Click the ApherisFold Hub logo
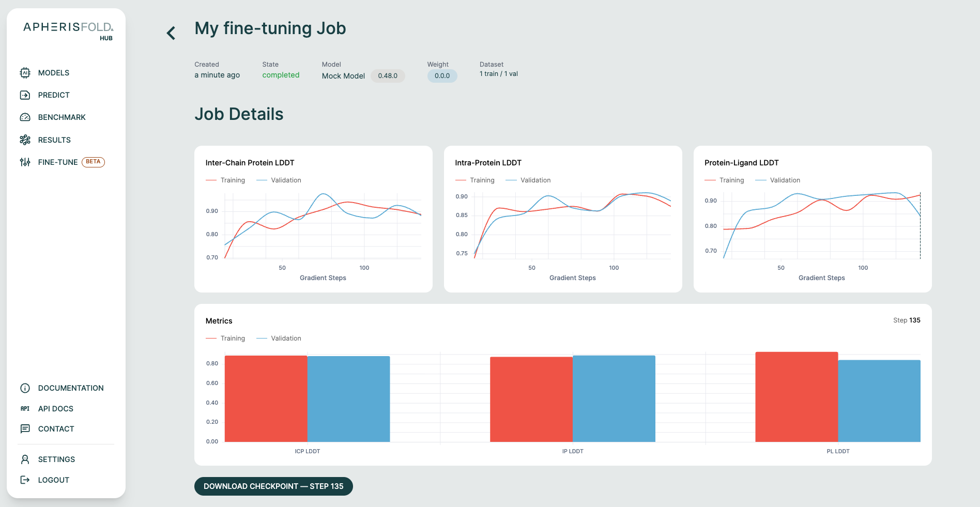The width and height of the screenshot is (980, 507). pyautogui.click(x=68, y=30)
